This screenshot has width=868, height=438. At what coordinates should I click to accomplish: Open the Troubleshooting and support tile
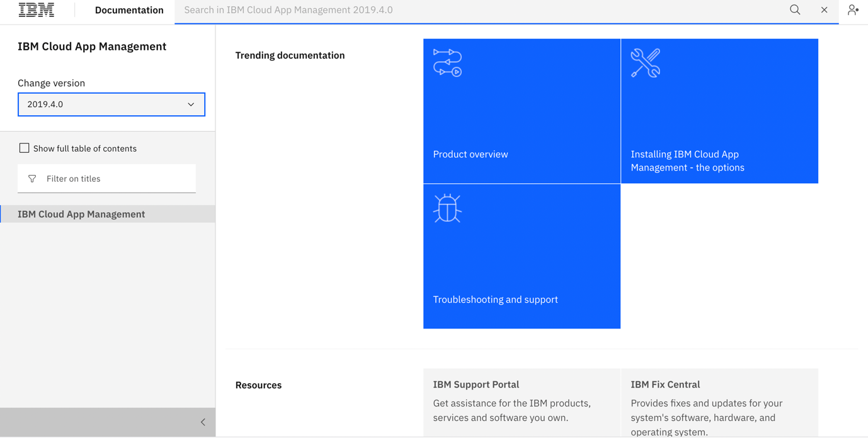click(522, 256)
